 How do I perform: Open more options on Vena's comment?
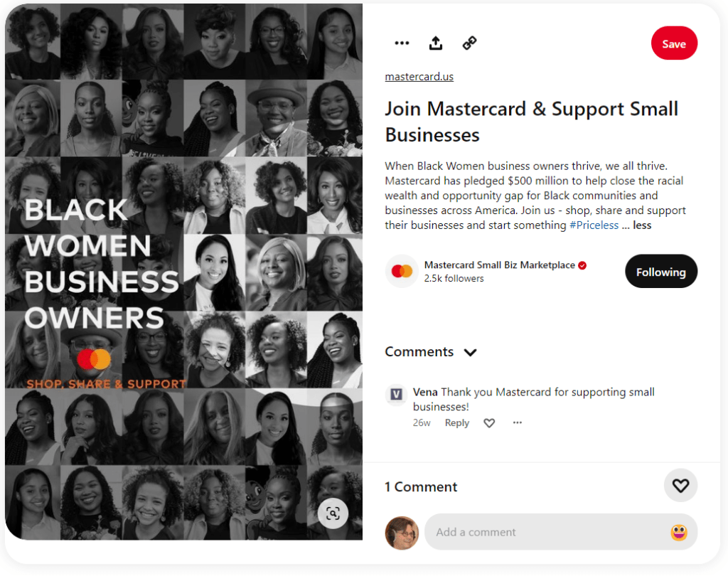(518, 422)
